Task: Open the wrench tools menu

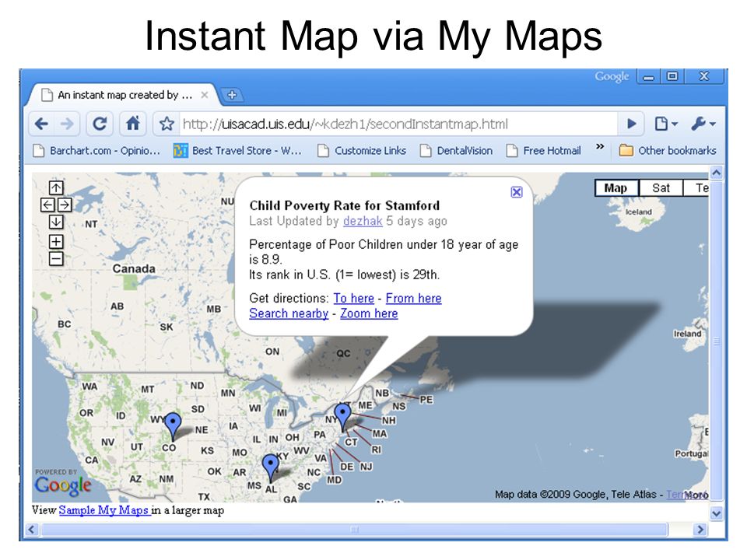Action: pos(703,124)
